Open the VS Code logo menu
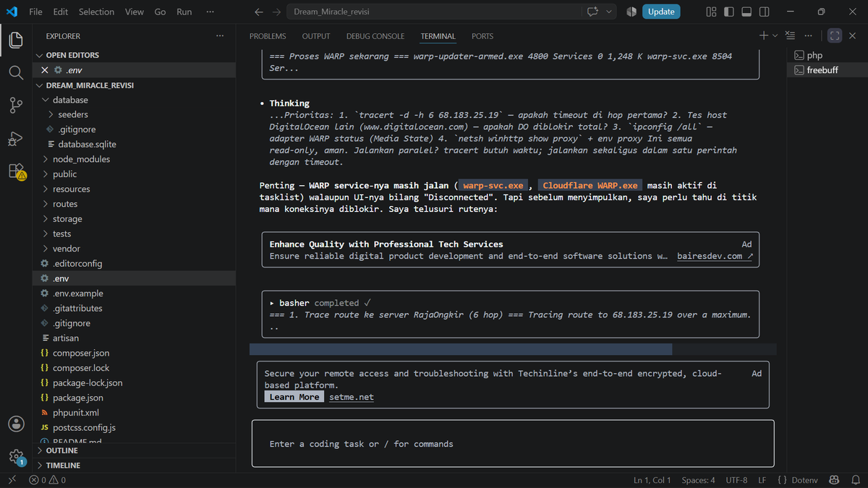Screen dimensions: 868x488 click(12, 12)
